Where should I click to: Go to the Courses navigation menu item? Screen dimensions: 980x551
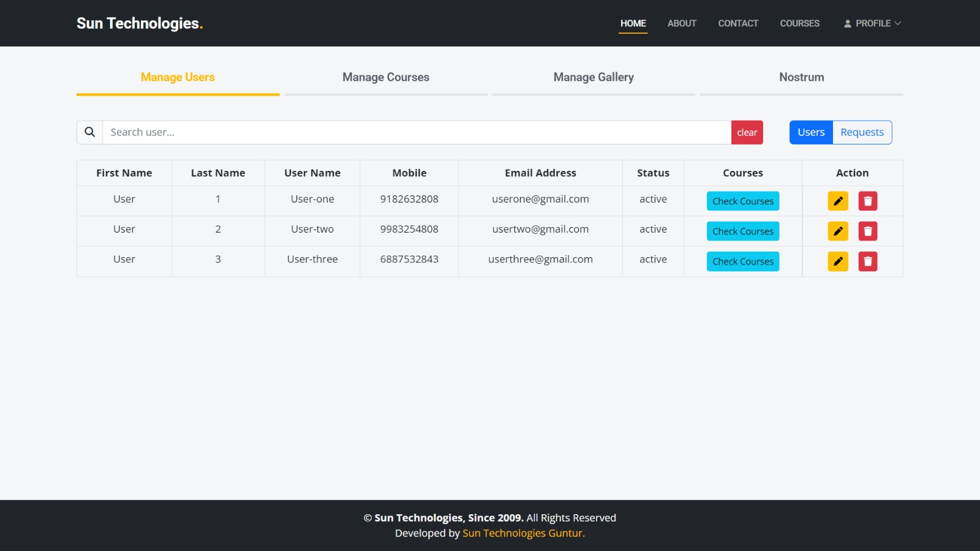pyautogui.click(x=799, y=23)
